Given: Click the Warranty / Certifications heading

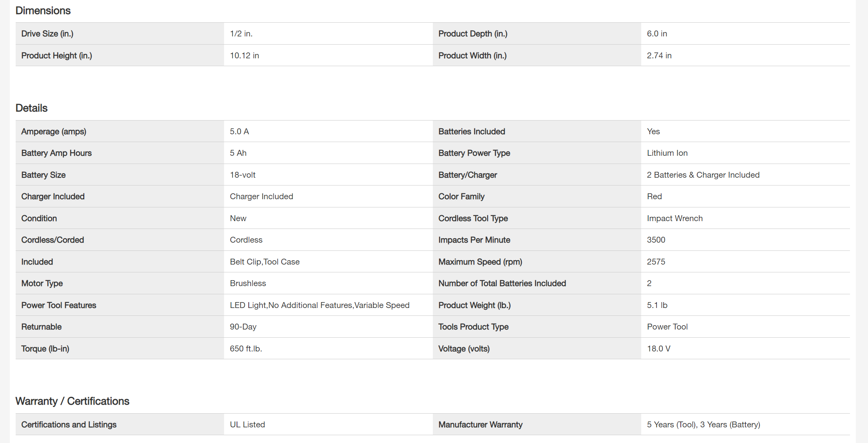Looking at the screenshot, I should click(x=72, y=401).
